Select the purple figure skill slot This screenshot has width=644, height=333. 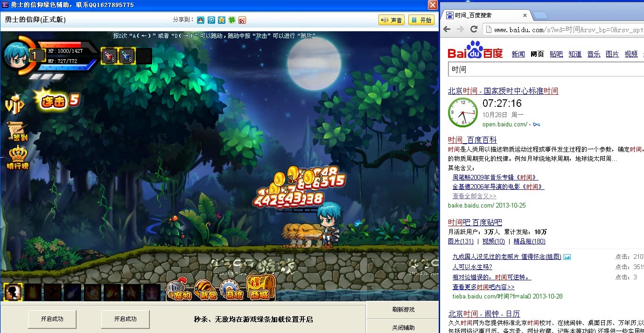(151, 292)
